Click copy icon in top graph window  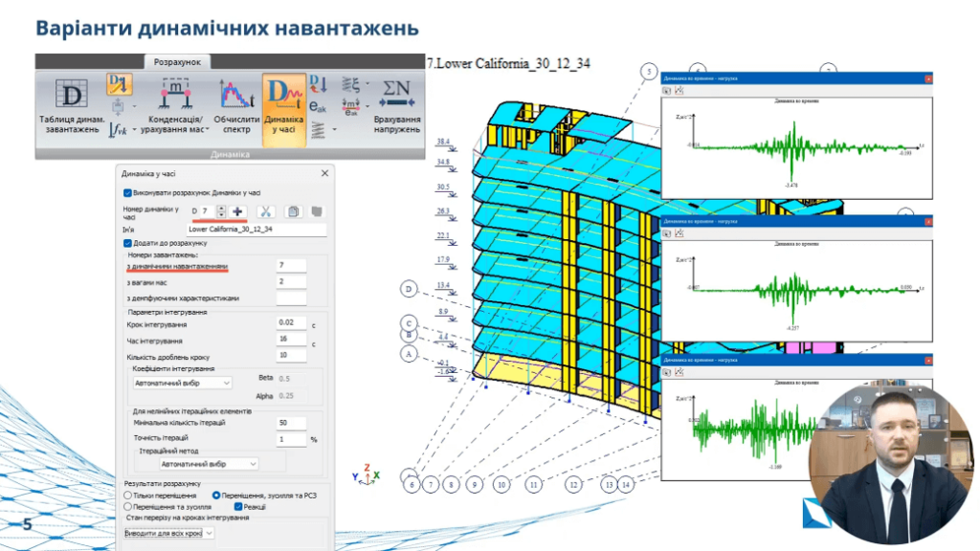click(667, 91)
